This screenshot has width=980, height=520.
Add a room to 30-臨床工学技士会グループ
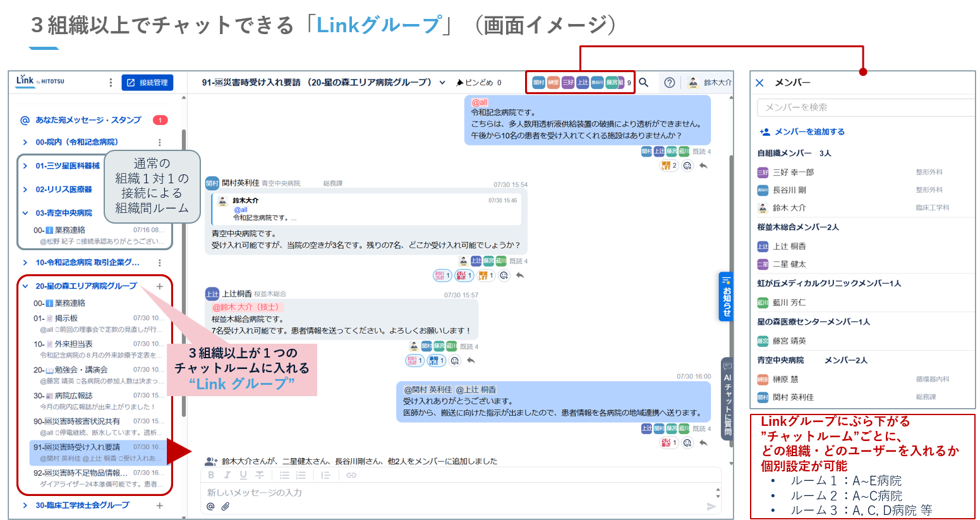(x=160, y=505)
